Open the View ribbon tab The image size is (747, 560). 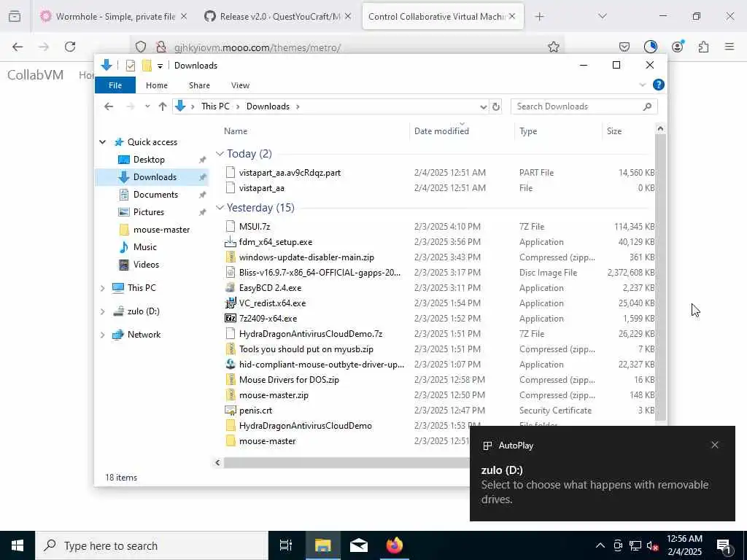240,85
